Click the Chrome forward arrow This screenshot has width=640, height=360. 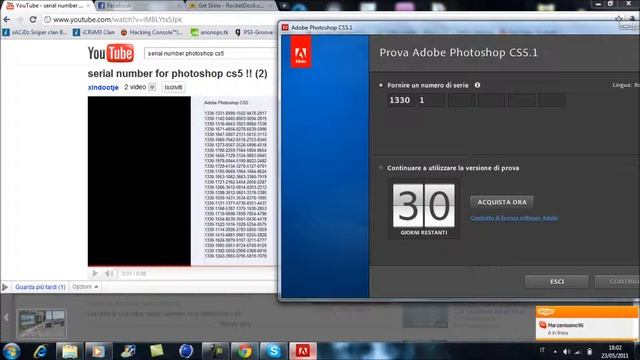click(20, 20)
